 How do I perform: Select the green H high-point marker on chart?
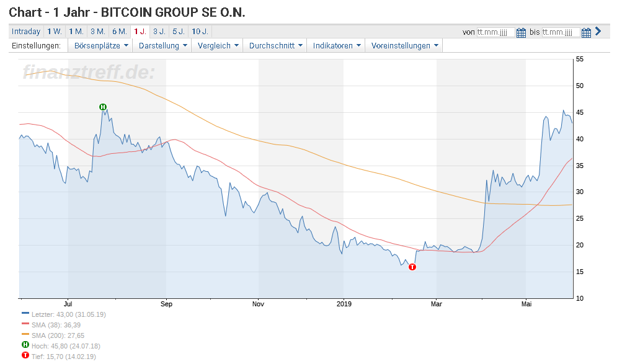pyautogui.click(x=103, y=107)
